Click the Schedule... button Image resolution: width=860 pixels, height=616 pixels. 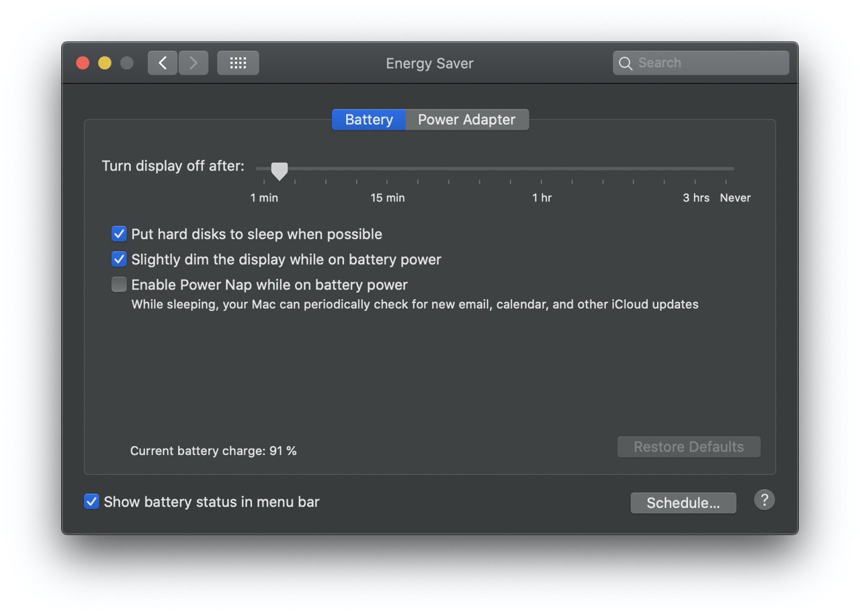[x=683, y=503]
